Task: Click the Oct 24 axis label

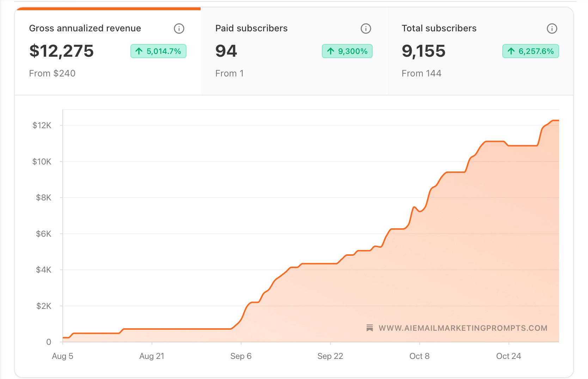Action: pyautogui.click(x=509, y=356)
